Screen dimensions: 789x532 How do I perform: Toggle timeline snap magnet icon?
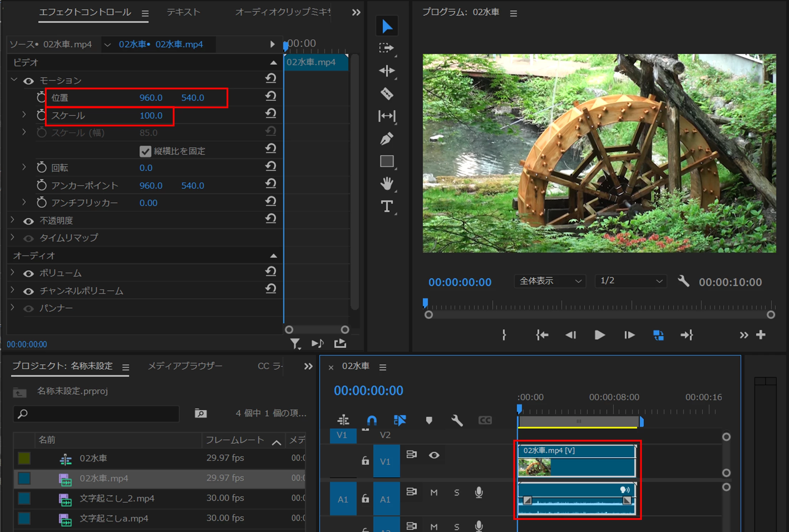(372, 421)
